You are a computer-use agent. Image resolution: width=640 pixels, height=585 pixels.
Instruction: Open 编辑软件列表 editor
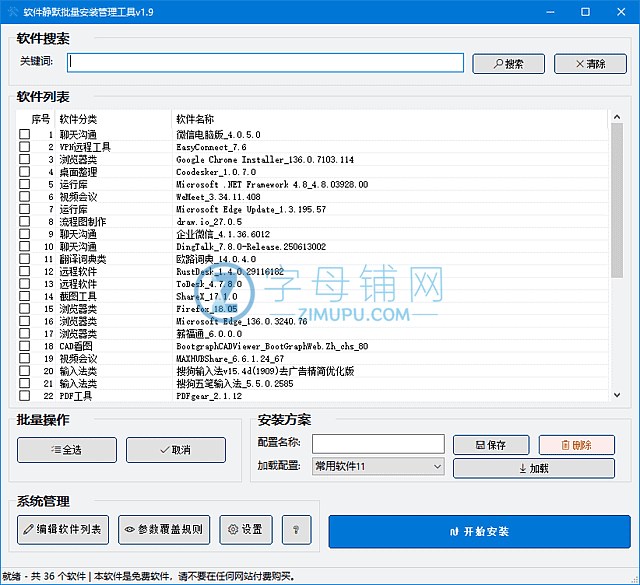click(63, 530)
